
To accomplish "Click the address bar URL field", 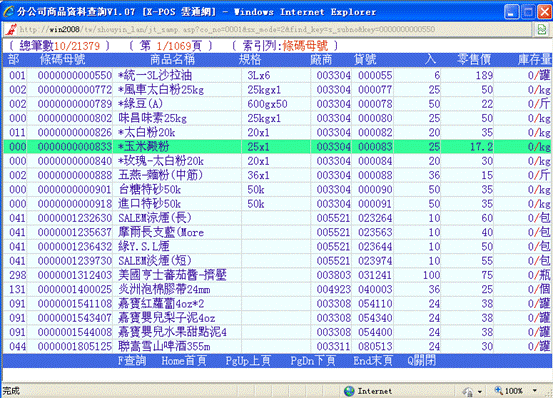I will tap(275, 29).
